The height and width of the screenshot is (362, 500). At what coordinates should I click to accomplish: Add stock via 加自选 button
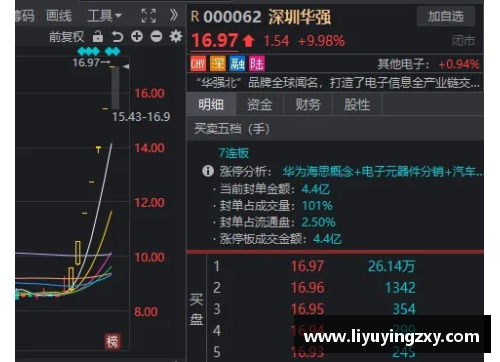tap(446, 16)
